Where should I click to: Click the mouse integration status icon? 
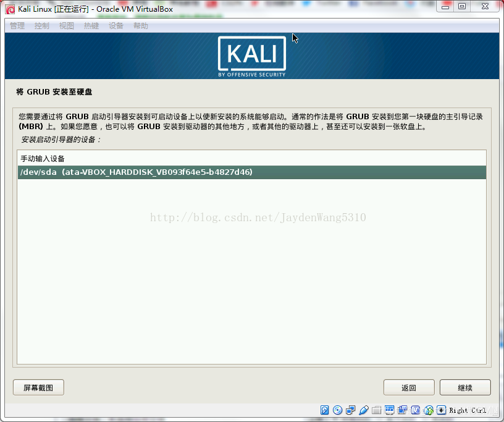tap(429, 410)
